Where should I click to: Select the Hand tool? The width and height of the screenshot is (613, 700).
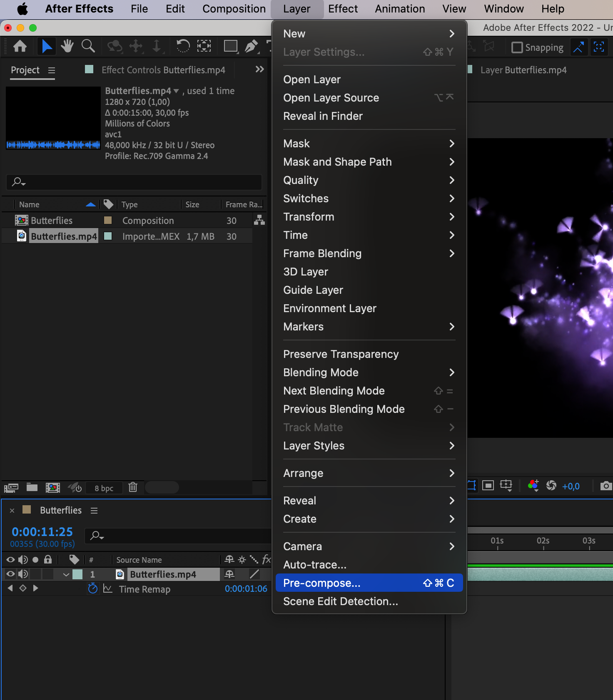coord(67,46)
